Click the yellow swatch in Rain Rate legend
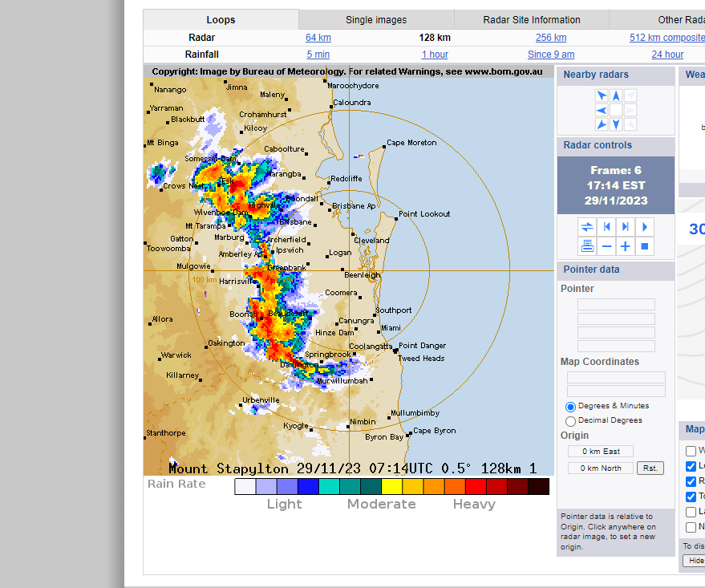Screen dimensions: 705x588 pyautogui.click(x=391, y=487)
